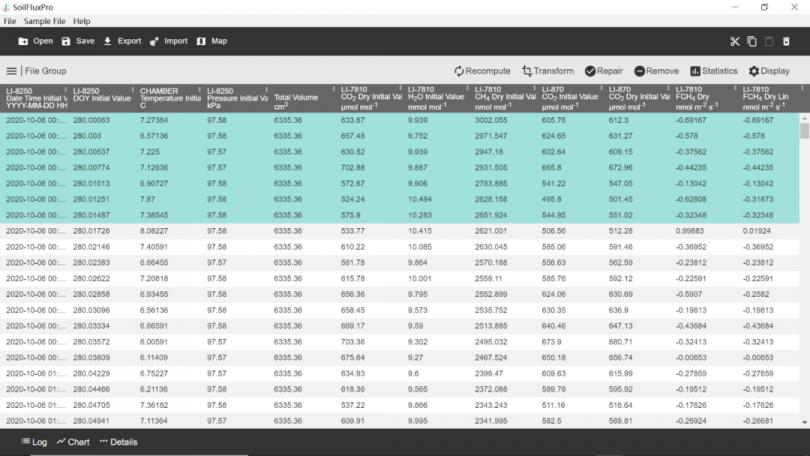The height and width of the screenshot is (456, 810).
Task: Open the Map view
Action: 201,42
